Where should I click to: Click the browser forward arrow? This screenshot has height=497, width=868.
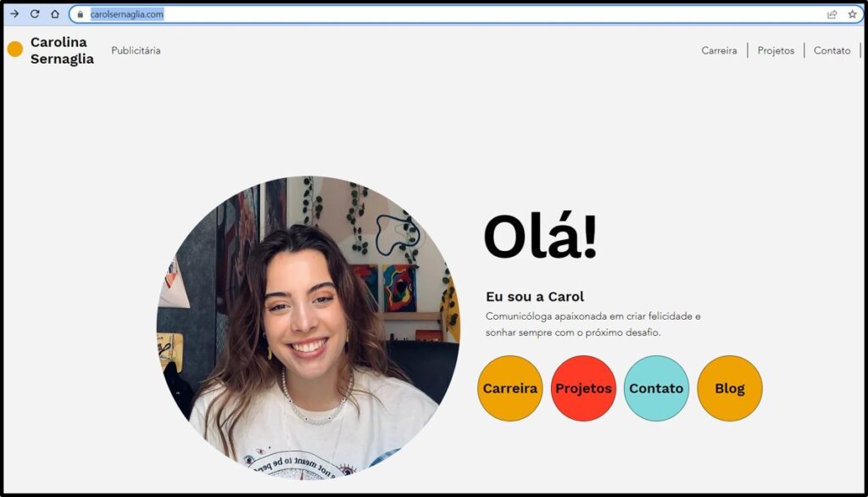[14, 14]
